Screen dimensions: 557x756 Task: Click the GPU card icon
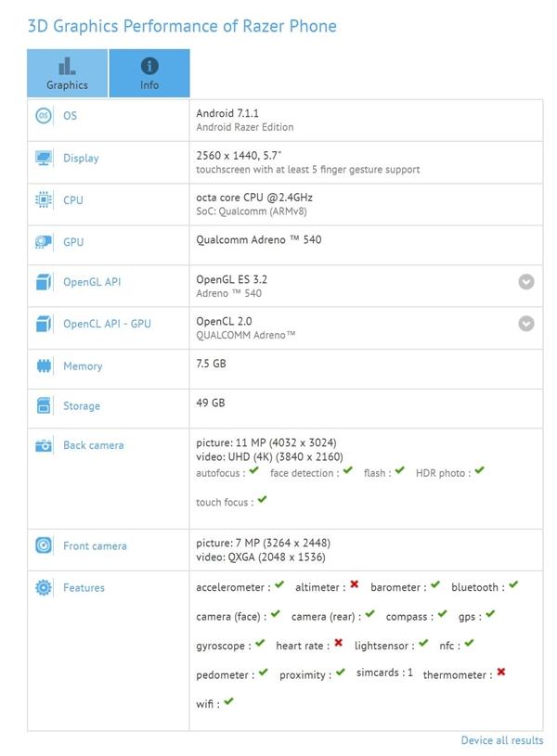(x=44, y=242)
